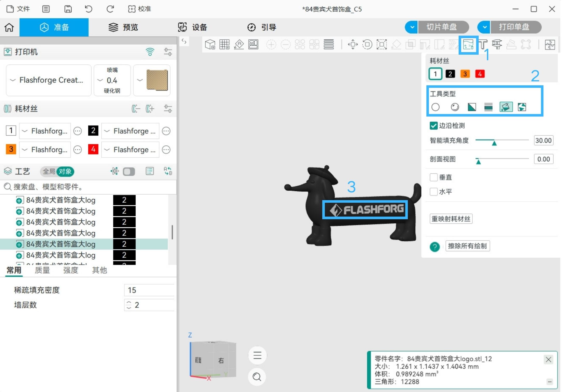The image size is (588, 392).
Task: Switch to the 准备 tab
Action: 54,27
